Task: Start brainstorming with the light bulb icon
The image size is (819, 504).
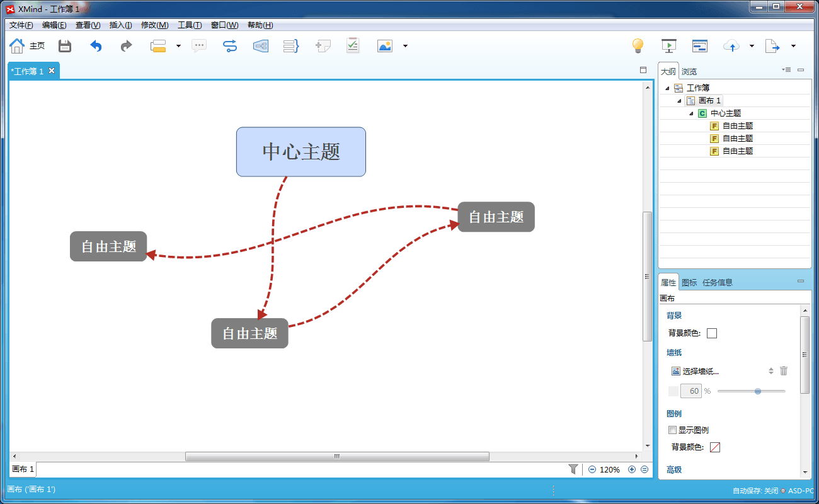Action: (x=638, y=46)
